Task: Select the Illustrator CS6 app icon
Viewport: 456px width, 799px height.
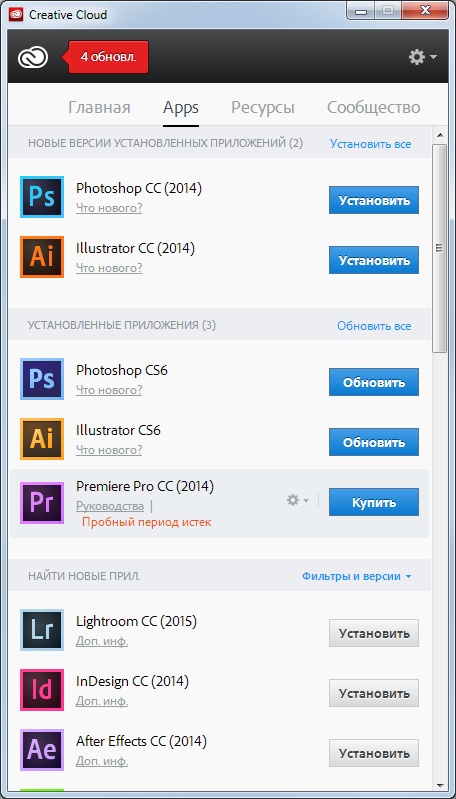Action: click(x=42, y=439)
